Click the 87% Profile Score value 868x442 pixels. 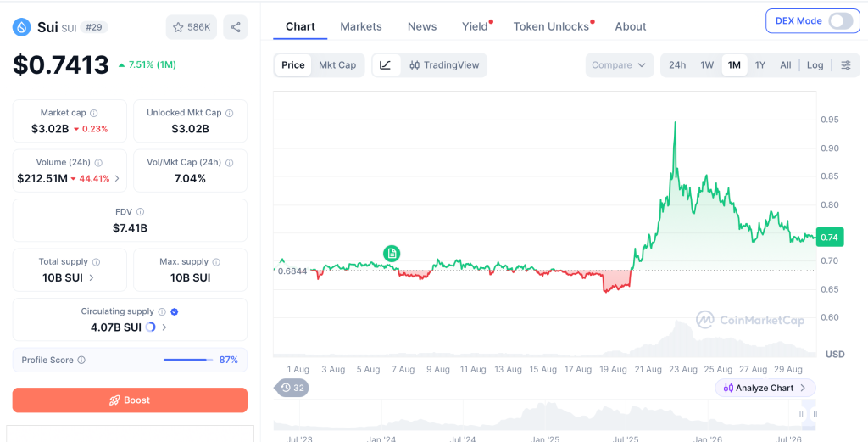pos(229,360)
